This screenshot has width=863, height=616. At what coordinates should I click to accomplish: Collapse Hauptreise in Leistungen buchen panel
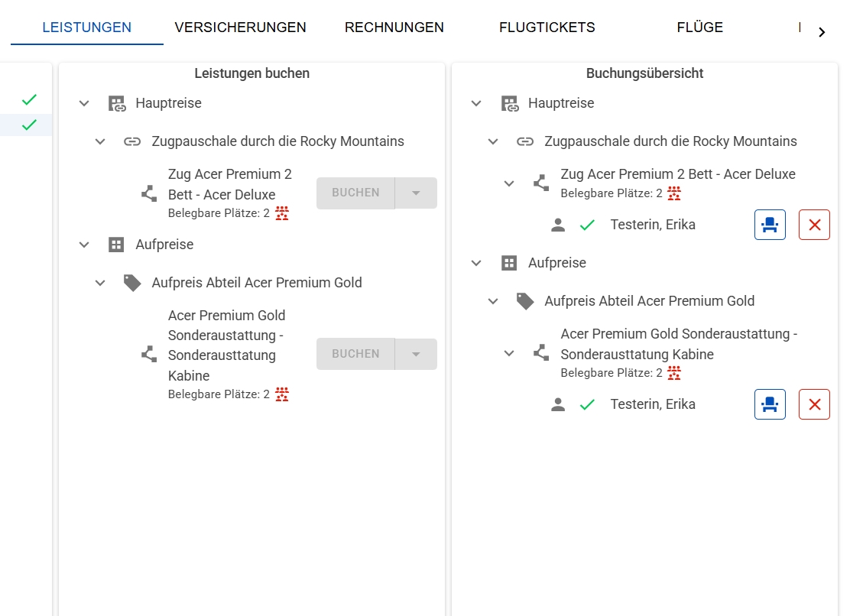[x=84, y=103]
